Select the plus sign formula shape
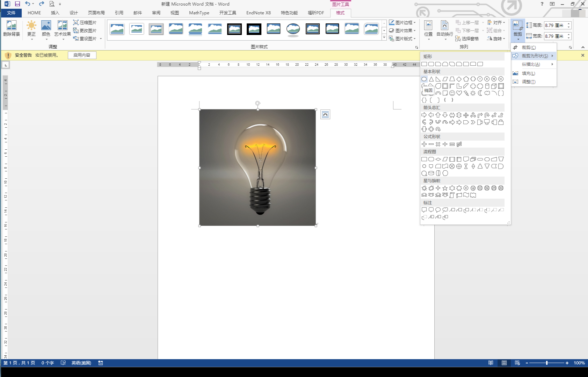Viewport: 588px width, 377px height. click(424, 144)
